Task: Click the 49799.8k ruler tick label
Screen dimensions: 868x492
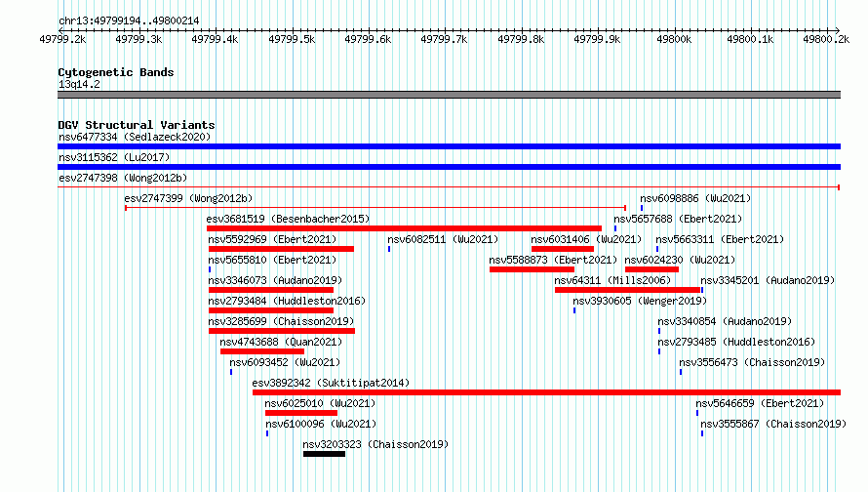Action: 521,39
